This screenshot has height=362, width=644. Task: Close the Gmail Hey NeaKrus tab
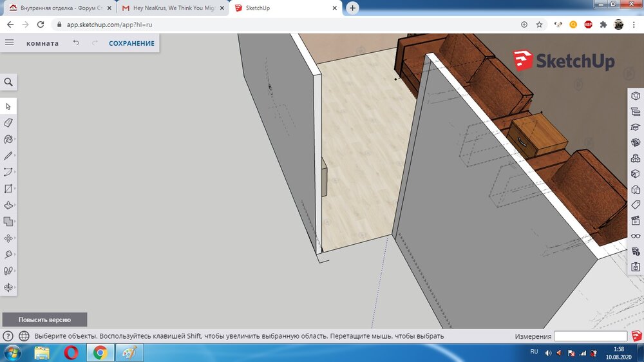coord(222,8)
